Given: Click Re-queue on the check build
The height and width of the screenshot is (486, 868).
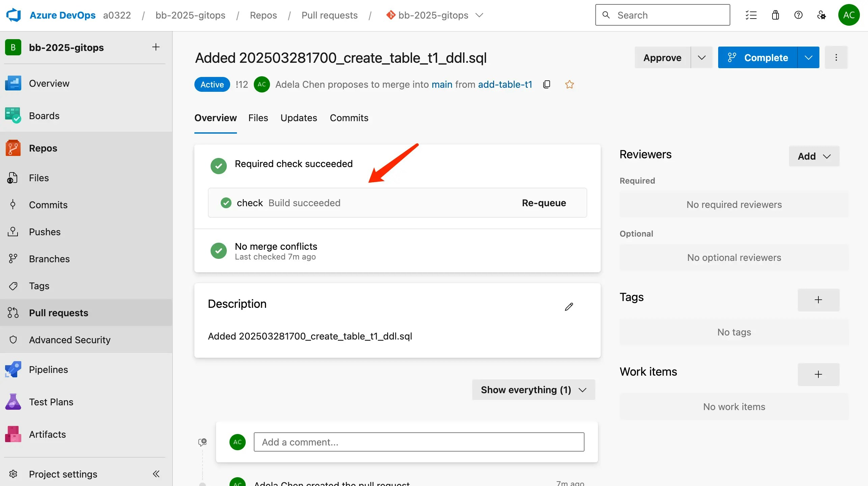Looking at the screenshot, I should [x=544, y=202].
